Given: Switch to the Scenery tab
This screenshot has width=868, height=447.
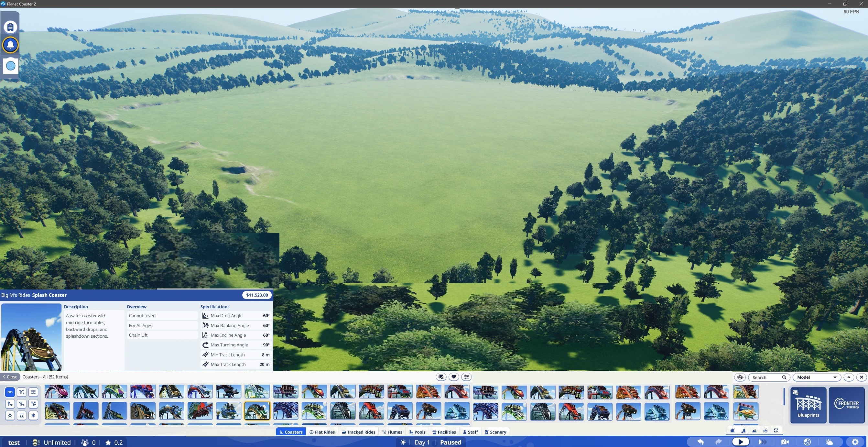Looking at the screenshot, I should click(x=495, y=432).
